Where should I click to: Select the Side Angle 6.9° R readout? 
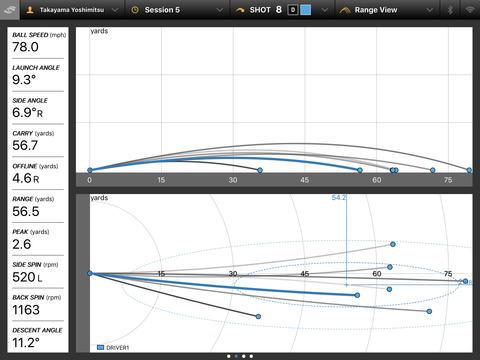point(38,108)
